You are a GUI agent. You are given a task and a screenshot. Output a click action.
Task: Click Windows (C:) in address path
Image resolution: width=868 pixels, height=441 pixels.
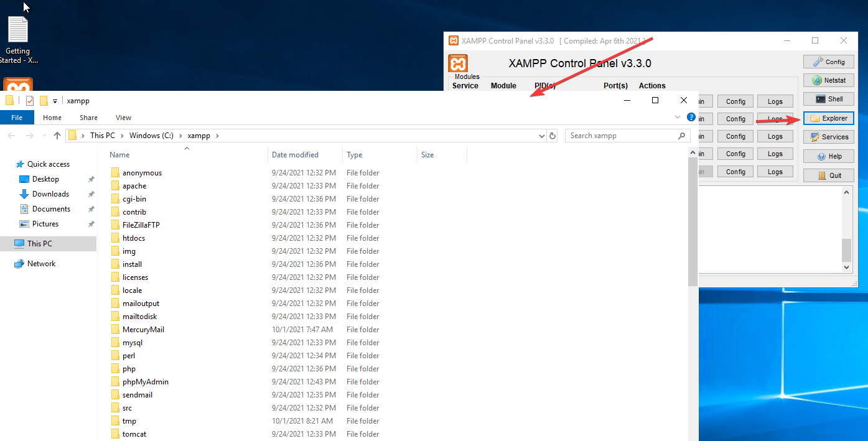pos(151,136)
